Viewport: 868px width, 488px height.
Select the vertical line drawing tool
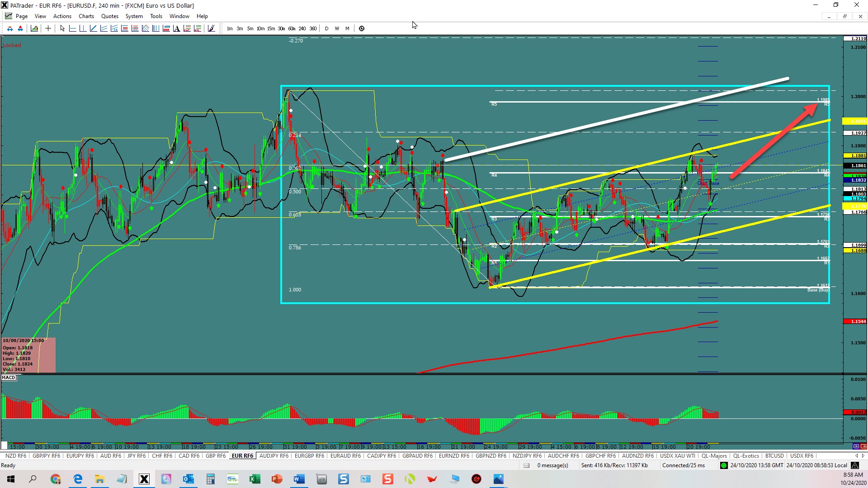tap(83, 28)
